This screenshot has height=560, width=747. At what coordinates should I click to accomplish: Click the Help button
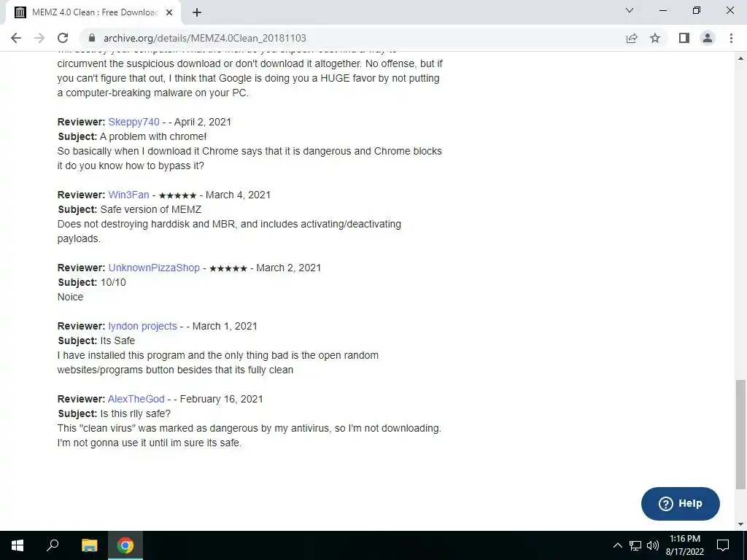(x=681, y=503)
